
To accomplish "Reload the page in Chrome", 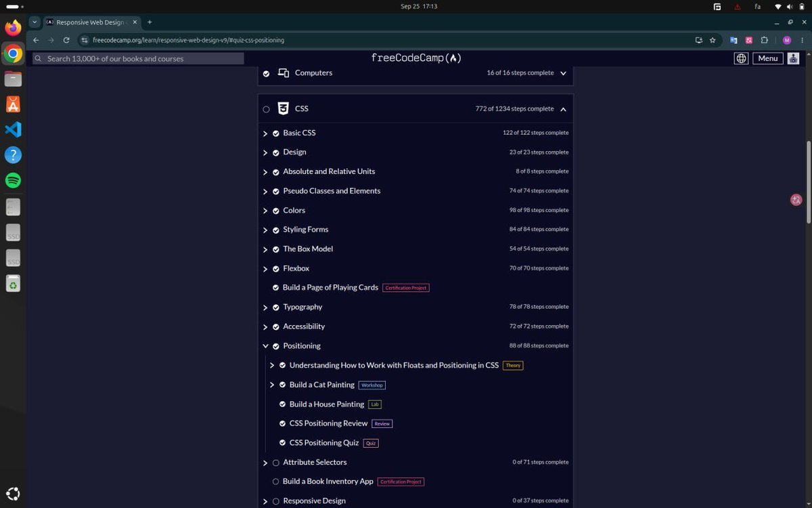I will 66,40.
